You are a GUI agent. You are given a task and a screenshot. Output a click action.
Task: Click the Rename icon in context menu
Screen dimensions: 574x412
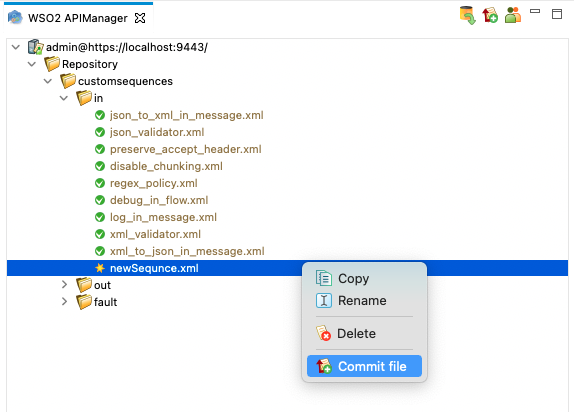324,301
